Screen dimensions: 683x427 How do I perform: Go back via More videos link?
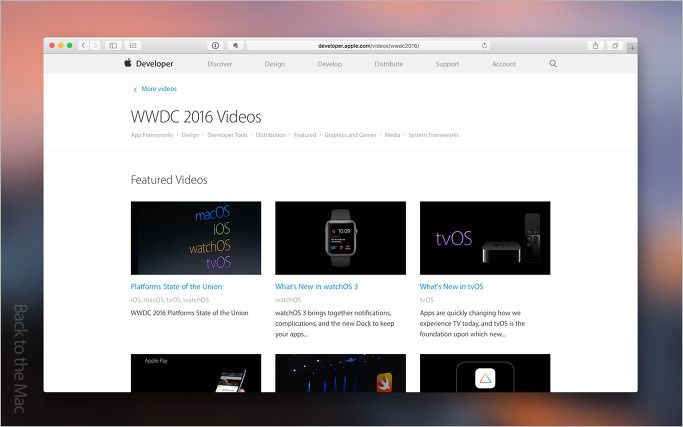159,89
